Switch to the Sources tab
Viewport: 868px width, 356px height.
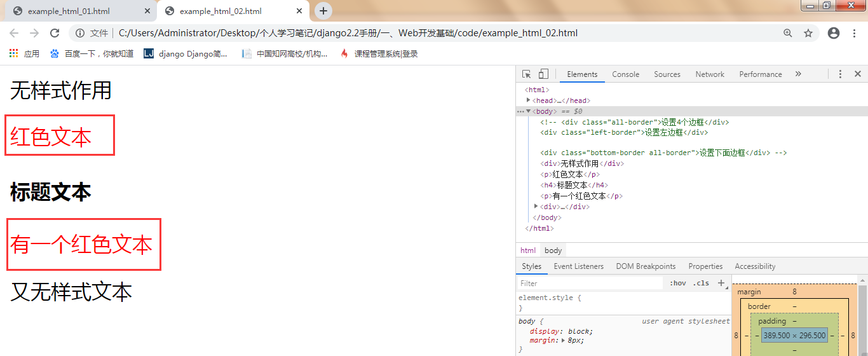pos(667,74)
